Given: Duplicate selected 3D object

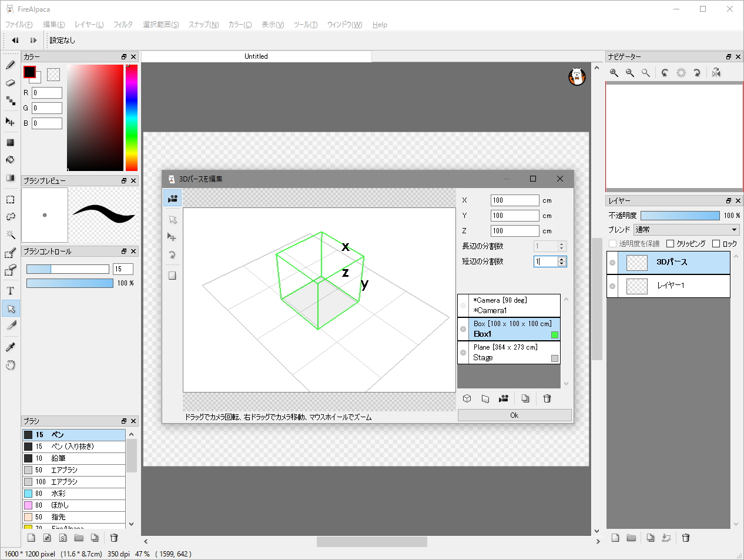Looking at the screenshot, I should (525, 398).
